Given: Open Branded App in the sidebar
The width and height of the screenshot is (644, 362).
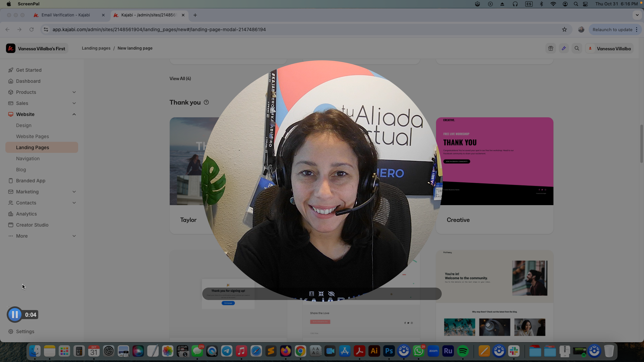Looking at the screenshot, I should pyautogui.click(x=31, y=181).
